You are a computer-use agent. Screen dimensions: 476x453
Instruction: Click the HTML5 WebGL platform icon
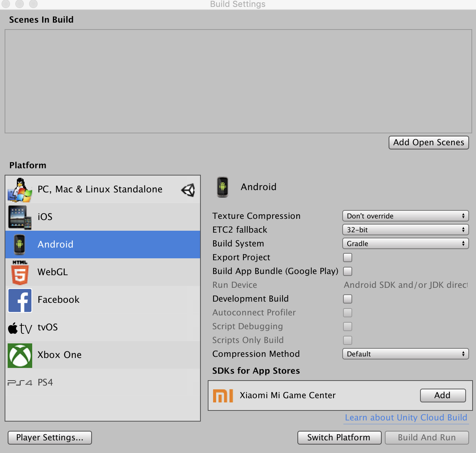coord(20,272)
